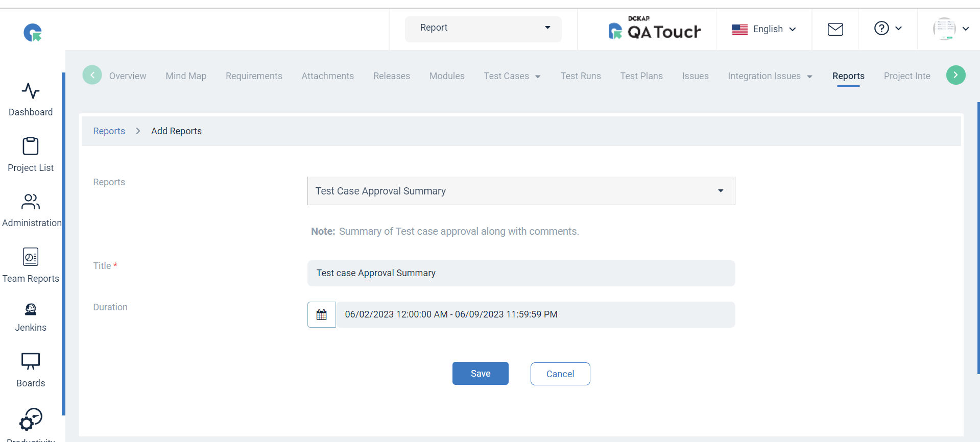This screenshot has width=980, height=442.
Task: Click the help question mark icon
Action: (x=882, y=28)
